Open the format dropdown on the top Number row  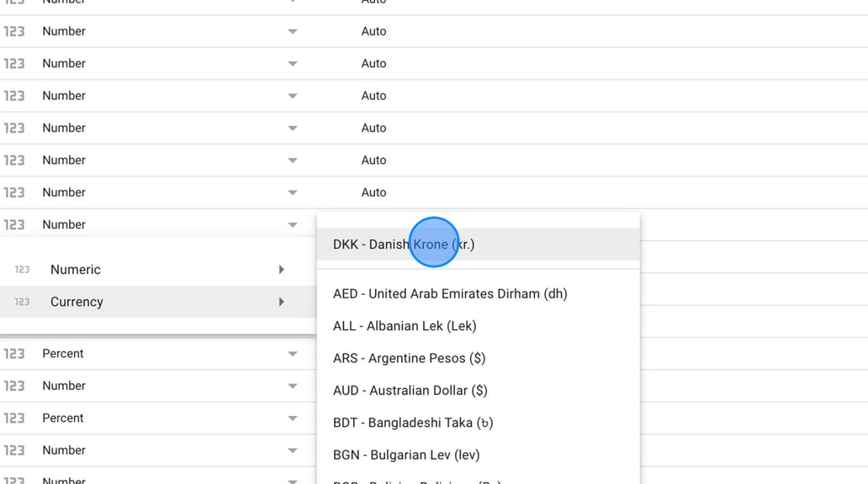click(292, 31)
